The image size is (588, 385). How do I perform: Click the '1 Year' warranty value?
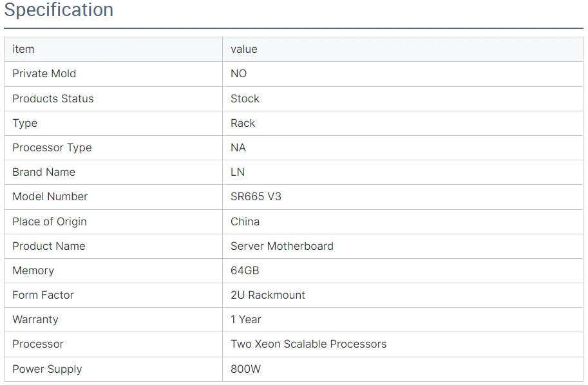click(x=246, y=319)
